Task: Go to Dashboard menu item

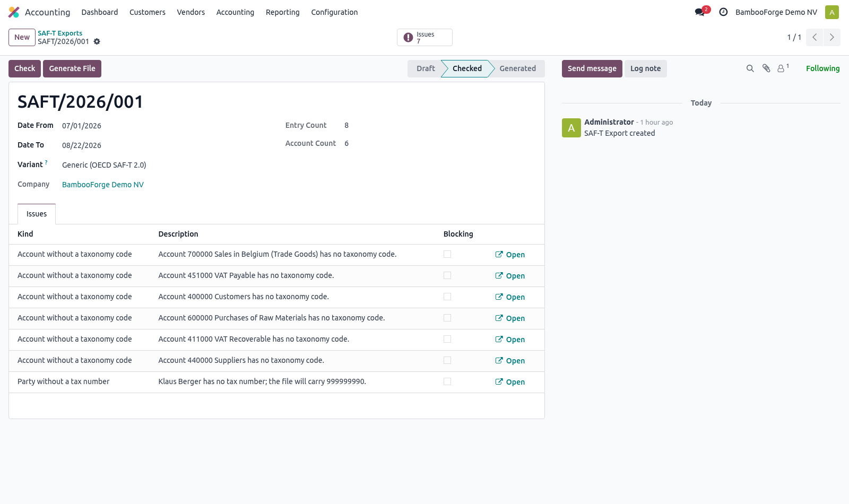Action: click(100, 12)
